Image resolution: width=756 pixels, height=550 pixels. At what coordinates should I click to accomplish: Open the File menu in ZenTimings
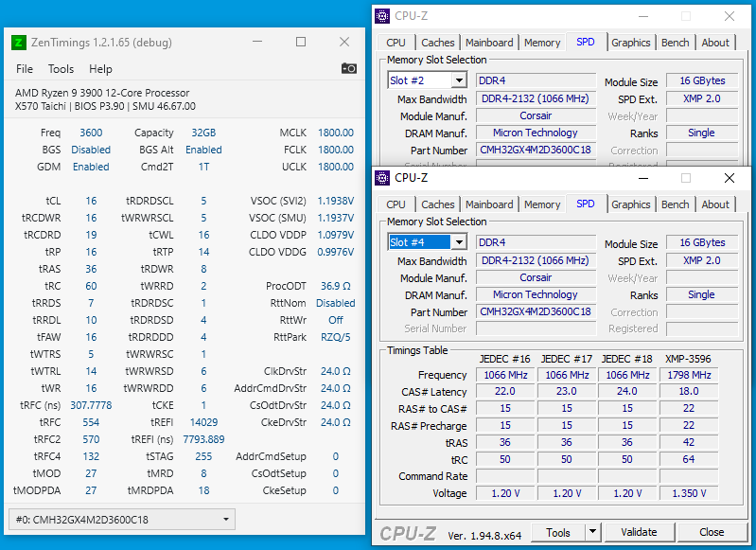[25, 69]
